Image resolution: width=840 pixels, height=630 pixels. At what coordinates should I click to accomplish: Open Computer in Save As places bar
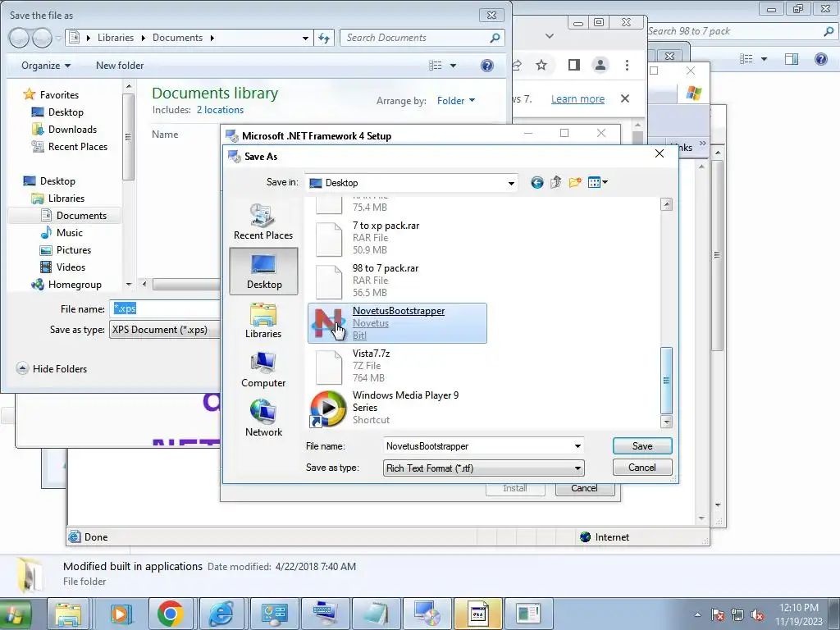pos(263,370)
